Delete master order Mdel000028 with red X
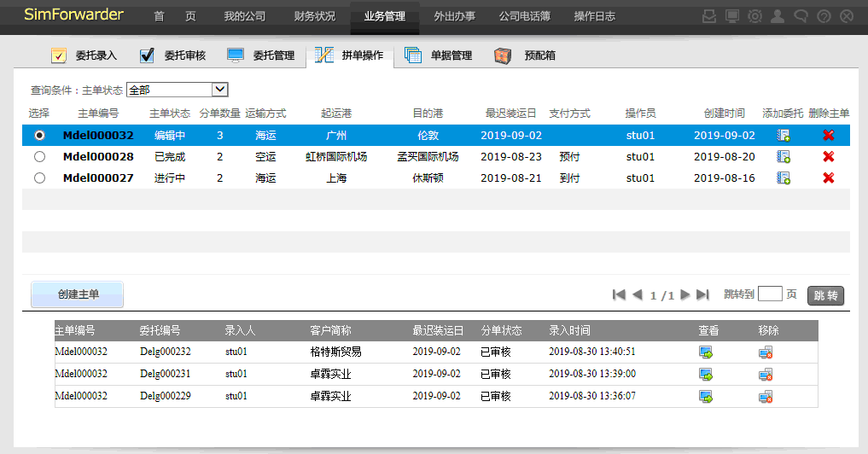This screenshot has width=868, height=454. (x=828, y=157)
